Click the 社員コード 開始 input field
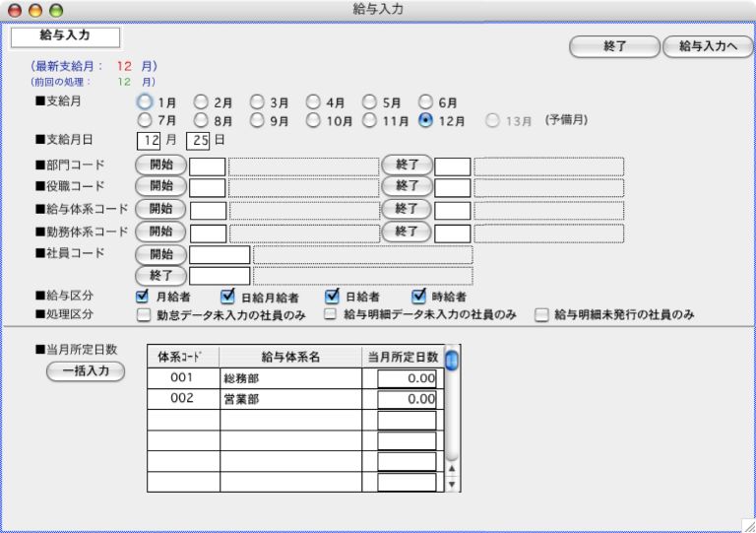 [x=219, y=255]
